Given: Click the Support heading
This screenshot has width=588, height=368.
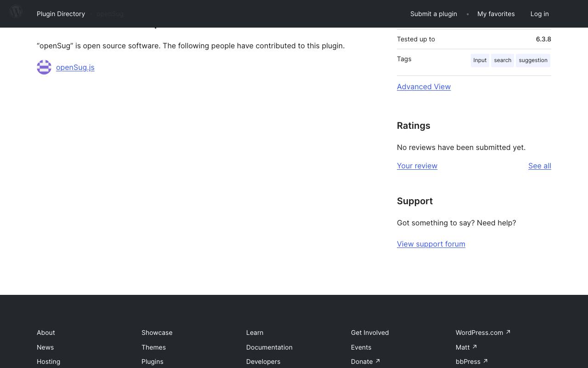Looking at the screenshot, I should pos(415,201).
